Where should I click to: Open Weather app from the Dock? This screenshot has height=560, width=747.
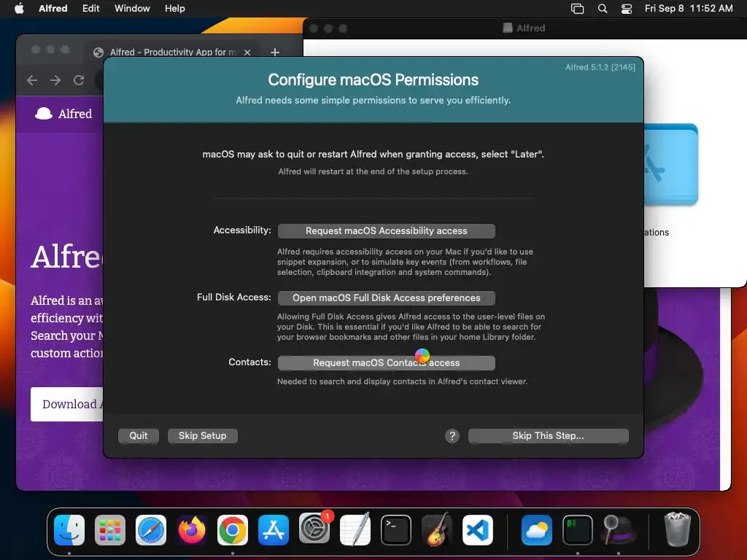pyautogui.click(x=536, y=529)
